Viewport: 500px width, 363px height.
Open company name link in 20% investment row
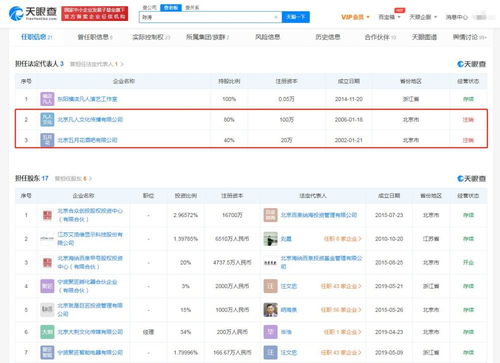[x=90, y=263]
